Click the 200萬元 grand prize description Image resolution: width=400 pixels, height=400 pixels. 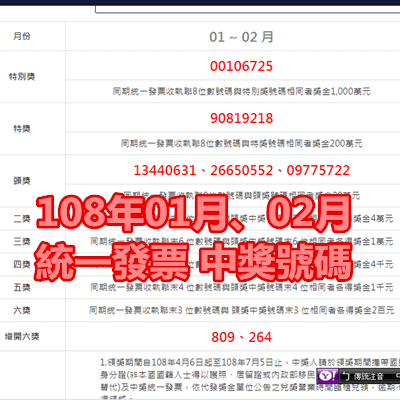click(241, 143)
